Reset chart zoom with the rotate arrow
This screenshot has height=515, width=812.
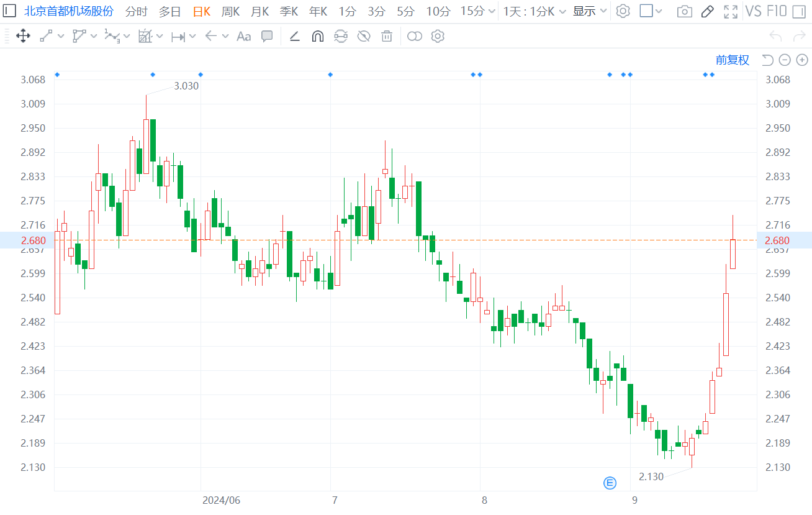pos(767,60)
